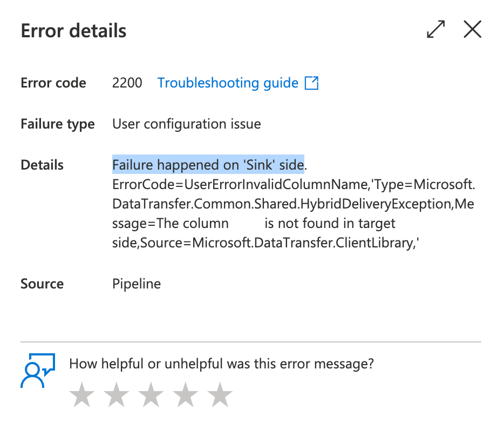Screen dimensions: 504x430
Task: Close the Error details dialog
Action: (473, 29)
